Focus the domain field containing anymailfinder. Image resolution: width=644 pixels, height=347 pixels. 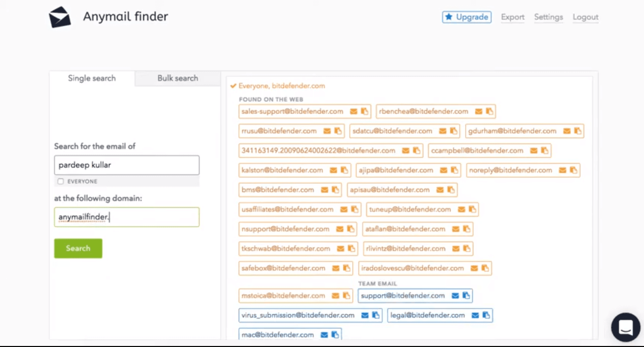point(127,217)
